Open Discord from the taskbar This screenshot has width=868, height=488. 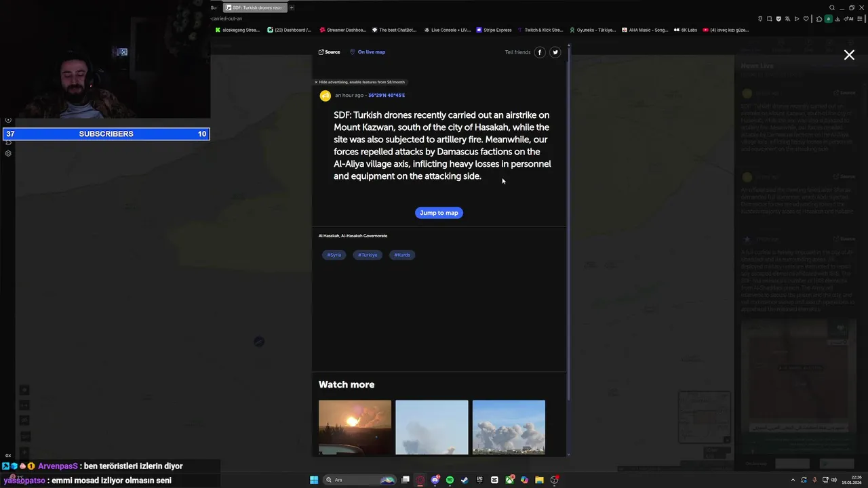[435, 480]
